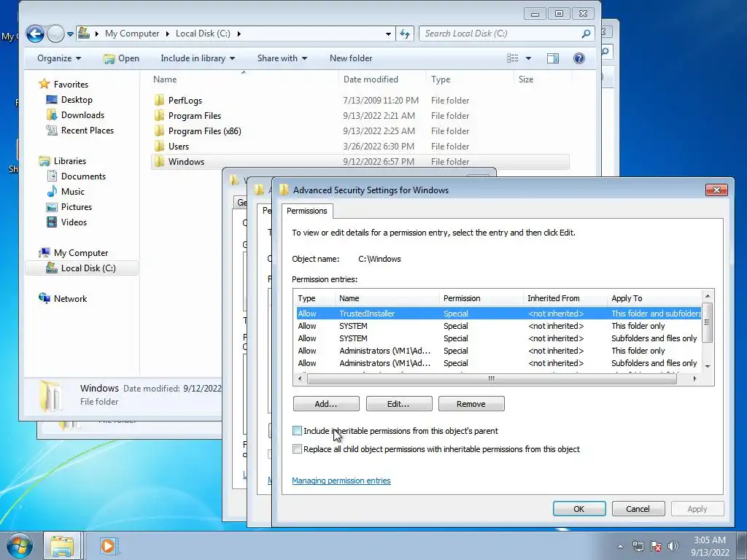Click the permission list horizontal scrollbar
This screenshot has width=747, height=560.
[492, 378]
